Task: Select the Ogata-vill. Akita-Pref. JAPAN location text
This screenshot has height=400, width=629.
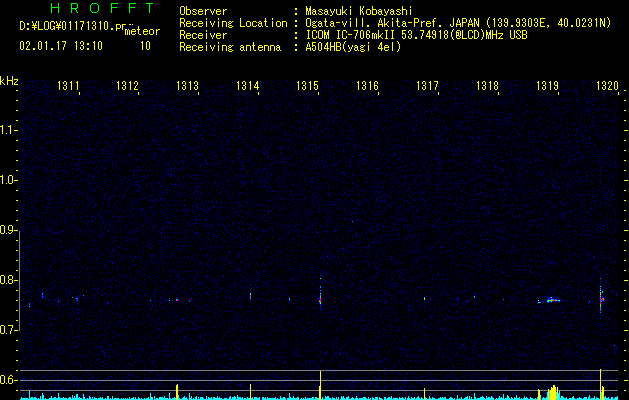Action: (458, 23)
